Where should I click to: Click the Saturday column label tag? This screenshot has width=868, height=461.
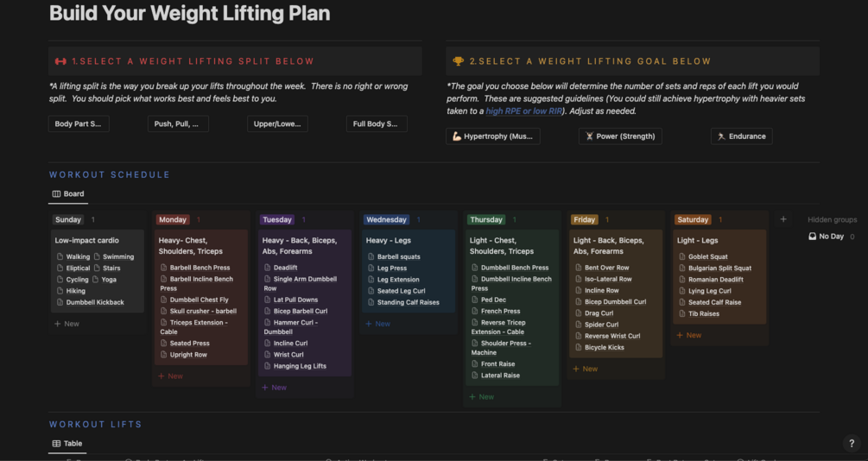(693, 220)
